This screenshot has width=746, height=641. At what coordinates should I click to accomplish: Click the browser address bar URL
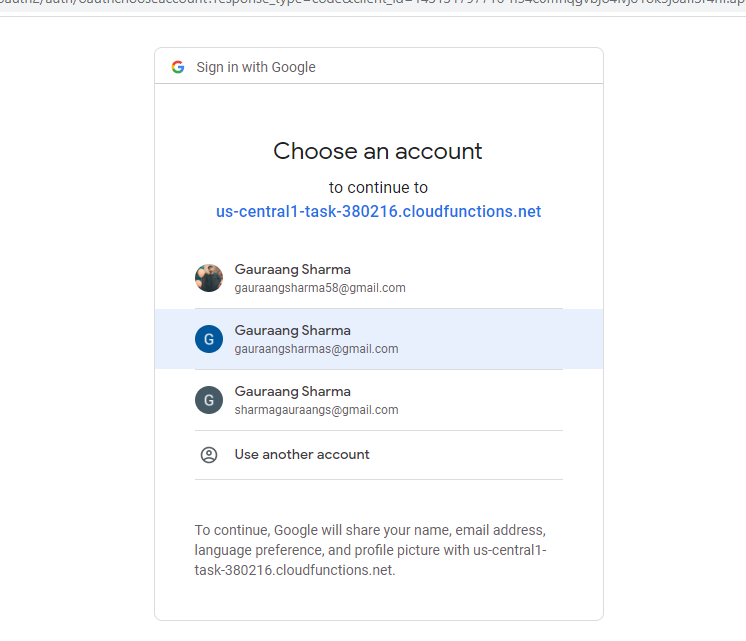373,2
